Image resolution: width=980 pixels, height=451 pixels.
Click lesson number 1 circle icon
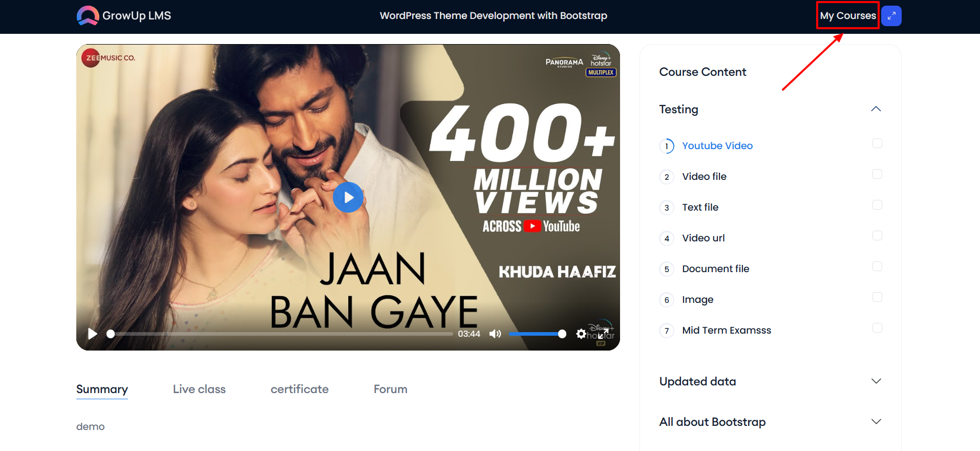(x=667, y=146)
